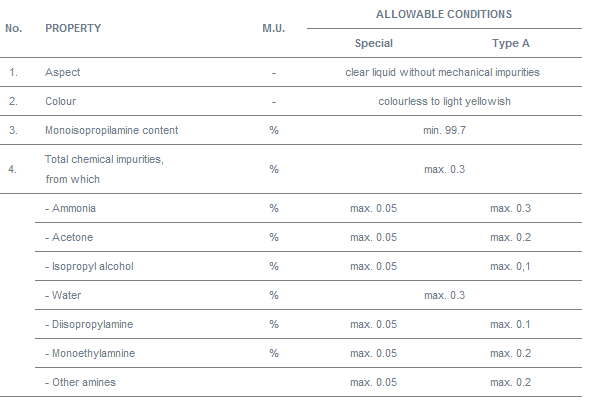
Task: Click the ALLOWABLE CONDITIONS header
Action: pos(444,14)
